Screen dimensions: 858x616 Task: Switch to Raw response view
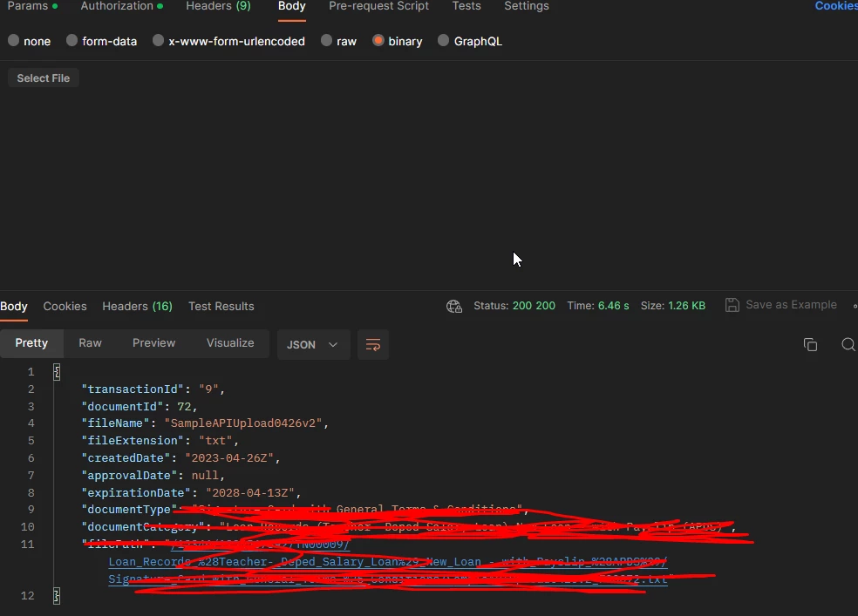(91, 343)
